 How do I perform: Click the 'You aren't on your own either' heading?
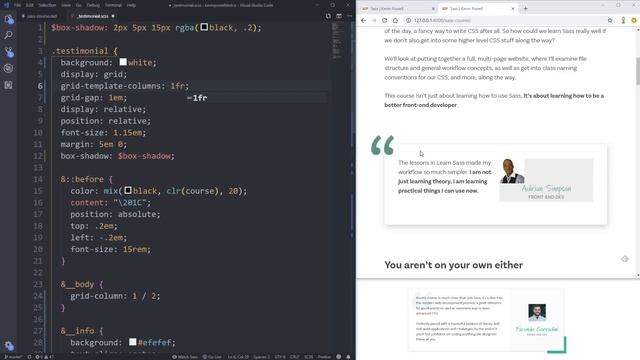pyautogui.click(x=453, y=265)
